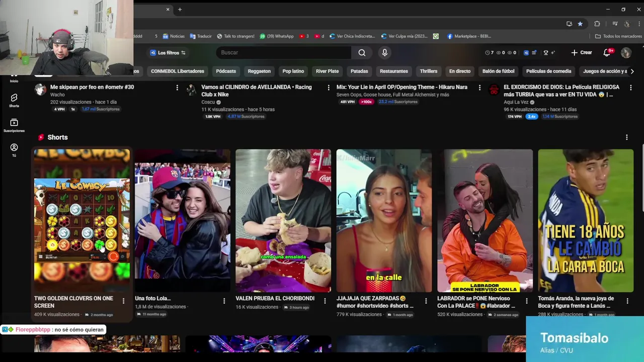Select the Reggaeton filter chip

tap(259, 71)
